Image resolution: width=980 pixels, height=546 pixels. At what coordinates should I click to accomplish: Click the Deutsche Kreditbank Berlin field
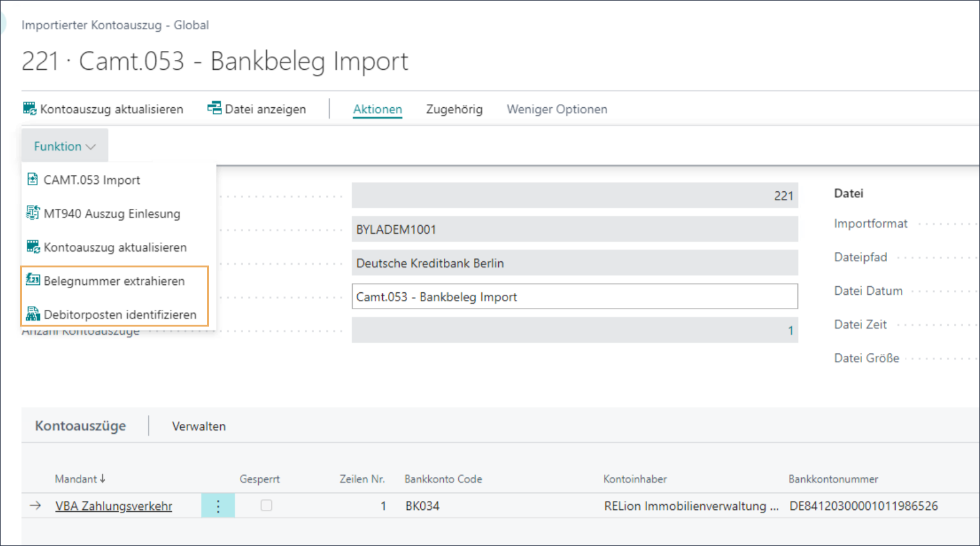[x=575, y=263]
